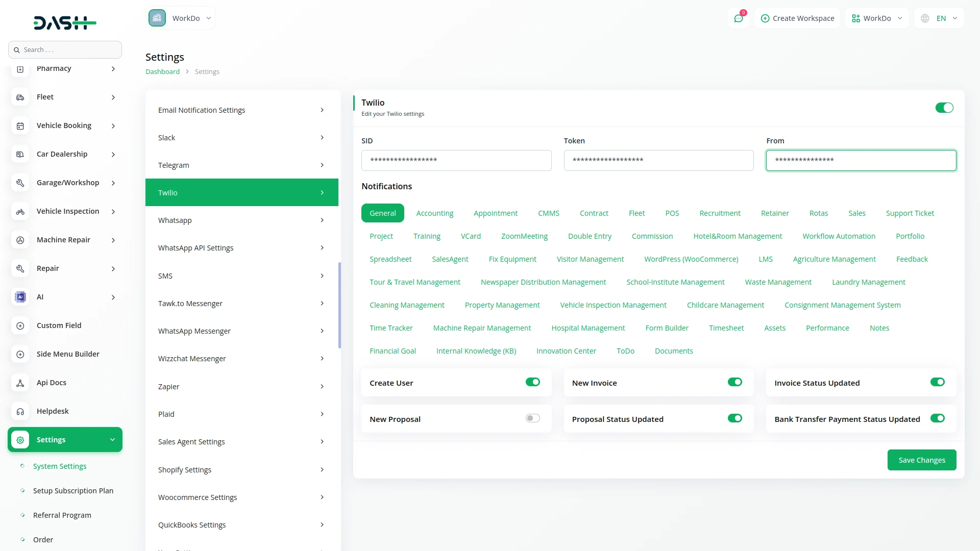Click the Vehicle Booking calendar icon
980x551 pixels.
(20, 126)
